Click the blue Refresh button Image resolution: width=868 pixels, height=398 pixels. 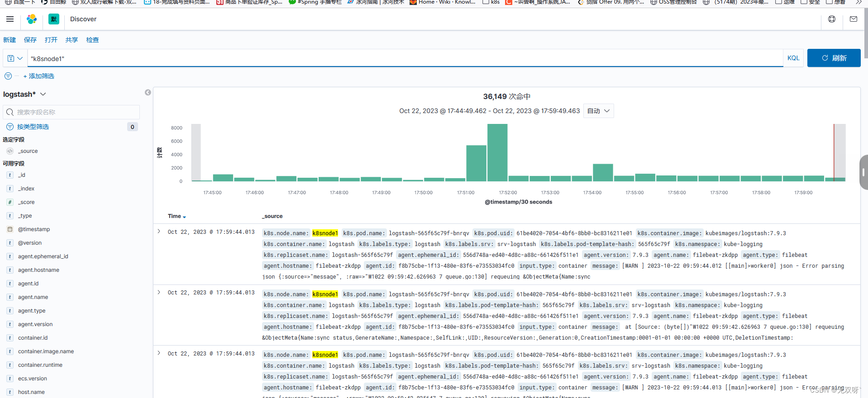point(834,58)
